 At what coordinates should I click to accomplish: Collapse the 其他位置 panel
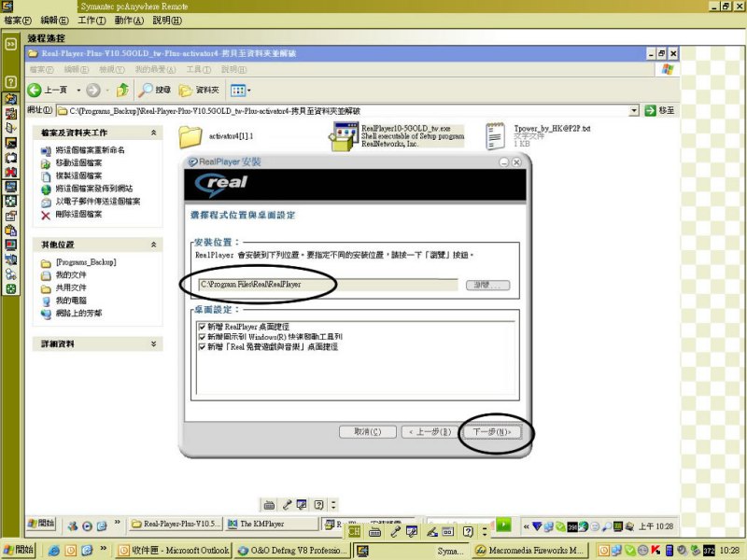coord(153,245)
